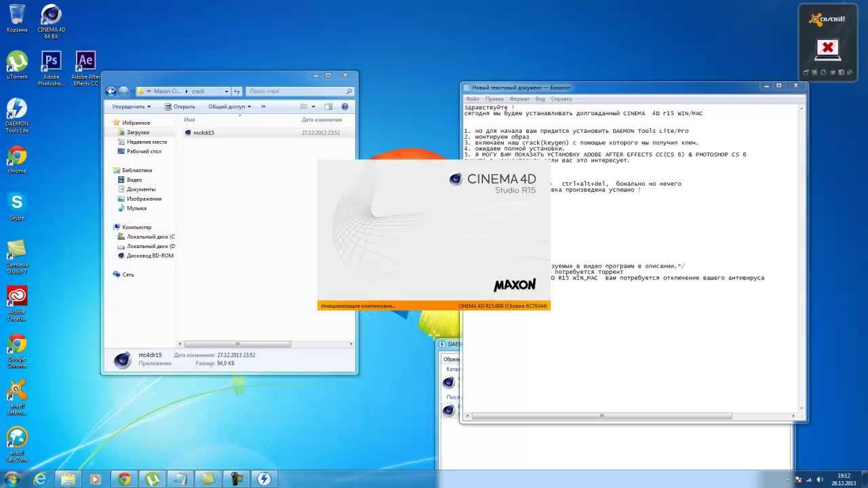This screenshot has height=488, width=868.
Task: Open Windows Media Player taskbar icon
Action: pyautogui.click(x=96, y=479)
